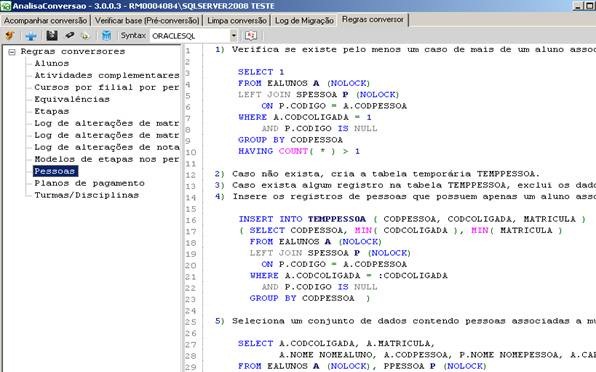
Task: Select Modelos de etapas tree item
Action: (x=107, y=159)
